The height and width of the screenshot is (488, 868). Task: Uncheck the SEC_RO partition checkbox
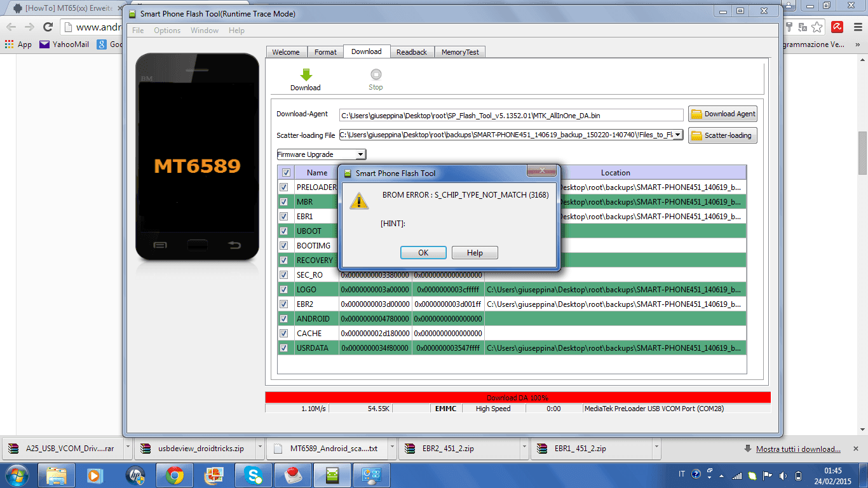tap(284, 275)
